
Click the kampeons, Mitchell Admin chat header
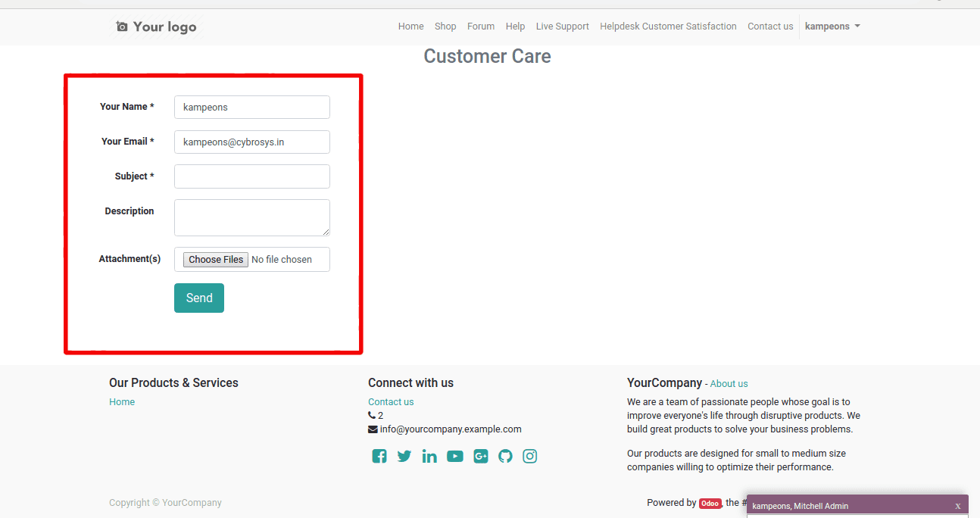857,506
